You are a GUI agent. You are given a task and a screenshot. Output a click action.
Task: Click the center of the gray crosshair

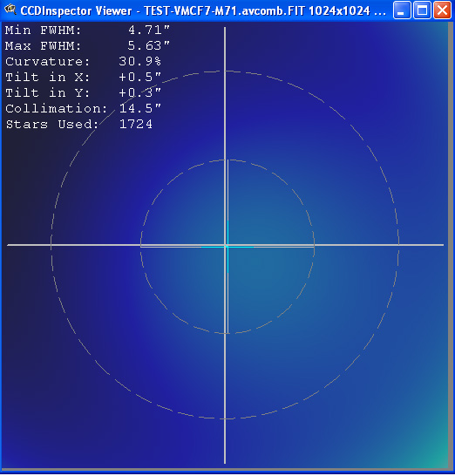click(x=225, y=245)
